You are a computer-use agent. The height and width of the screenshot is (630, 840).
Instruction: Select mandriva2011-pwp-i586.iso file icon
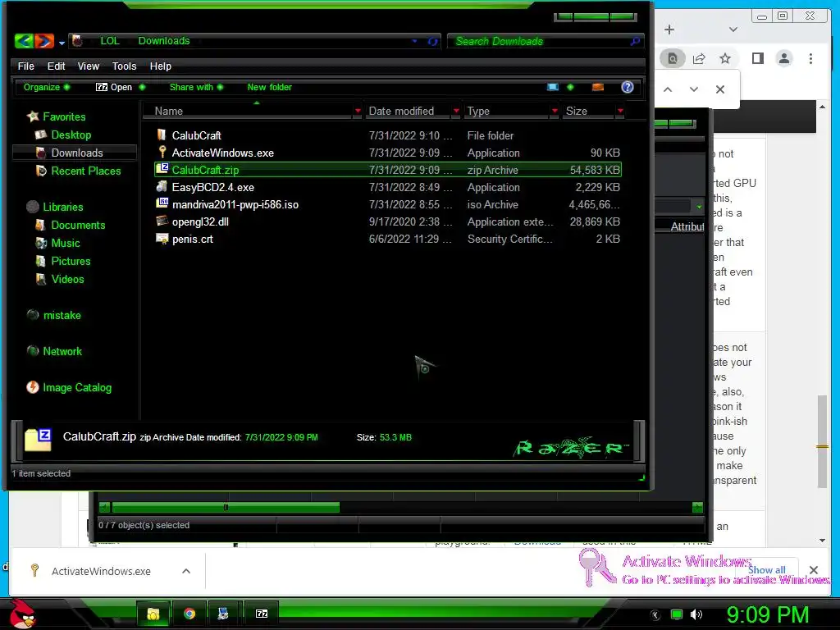[x=162, y=203]
